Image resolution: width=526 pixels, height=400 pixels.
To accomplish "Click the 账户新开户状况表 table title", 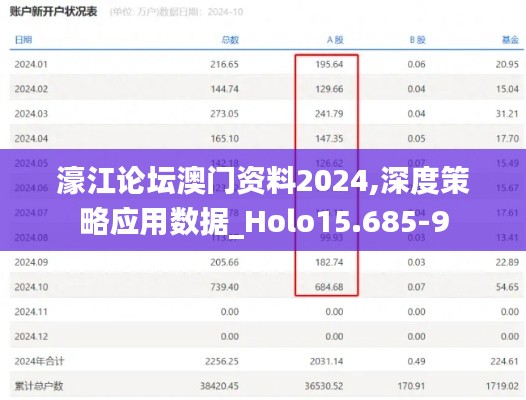I will (x=53, y=12).
